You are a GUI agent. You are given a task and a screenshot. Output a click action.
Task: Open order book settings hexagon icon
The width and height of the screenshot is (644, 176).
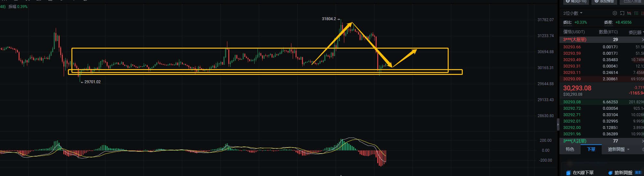[x=615, y=13]
